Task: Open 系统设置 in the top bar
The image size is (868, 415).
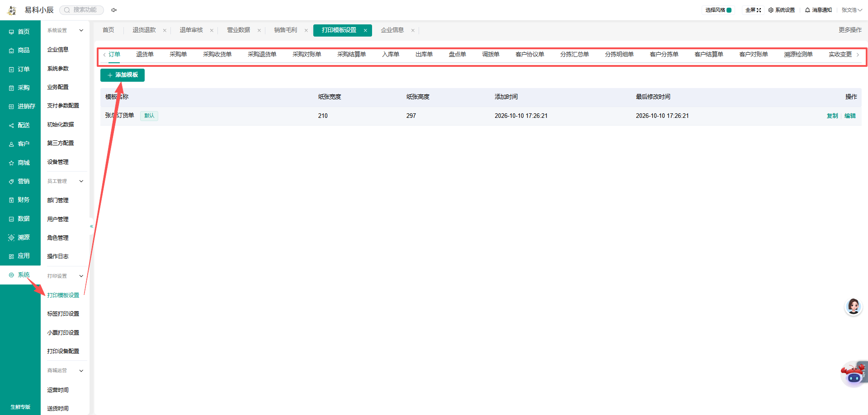Action: (781, 10)
